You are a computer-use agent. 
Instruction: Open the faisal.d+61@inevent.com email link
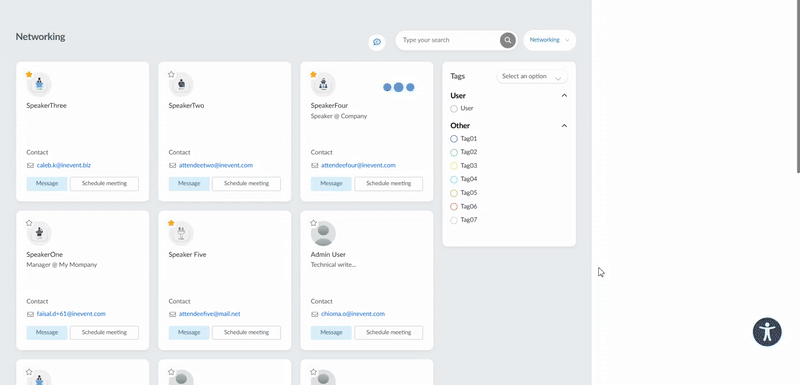click(x=71, y=314)
